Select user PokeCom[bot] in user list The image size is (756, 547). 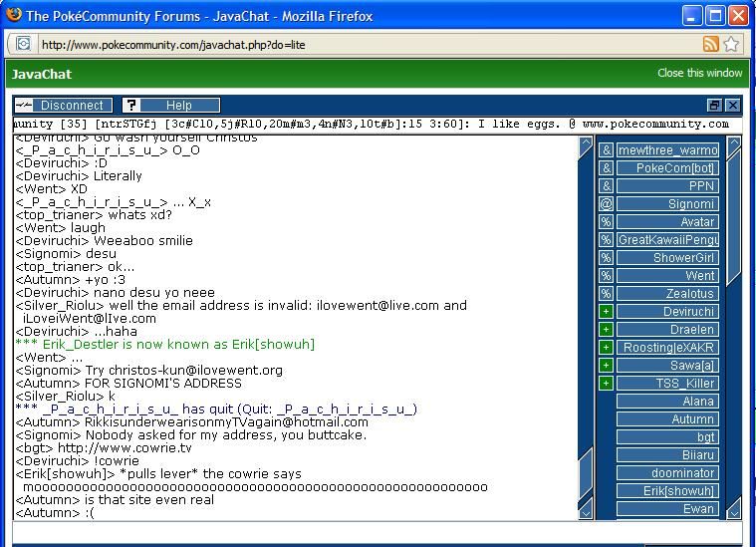tap(667, 167)
